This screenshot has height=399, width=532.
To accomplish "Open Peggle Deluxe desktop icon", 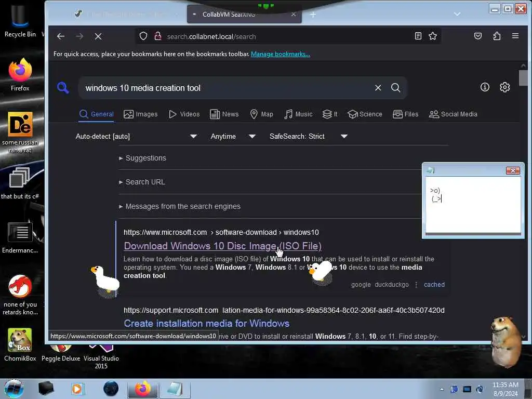I will coord(61,353).
